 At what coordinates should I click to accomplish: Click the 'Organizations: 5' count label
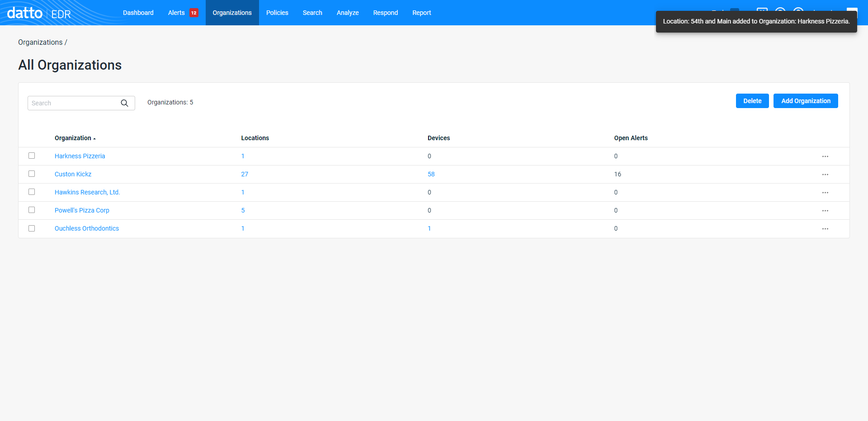point(170,102)
